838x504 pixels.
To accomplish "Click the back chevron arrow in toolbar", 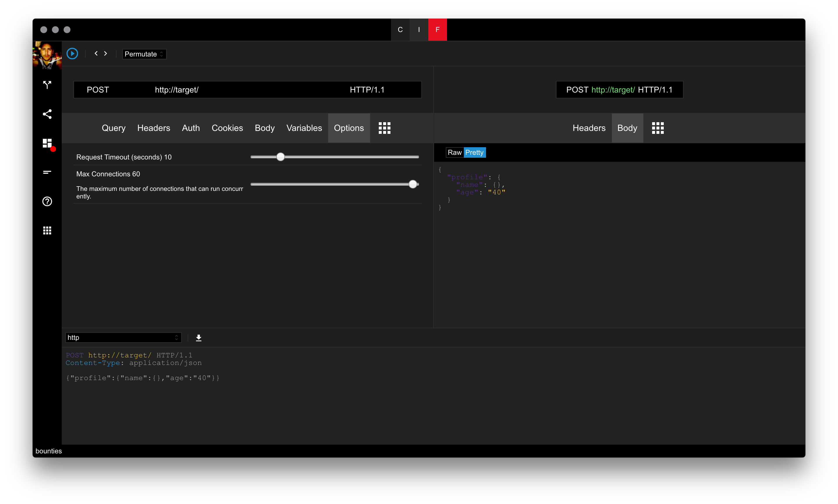I will coord(96,53).
